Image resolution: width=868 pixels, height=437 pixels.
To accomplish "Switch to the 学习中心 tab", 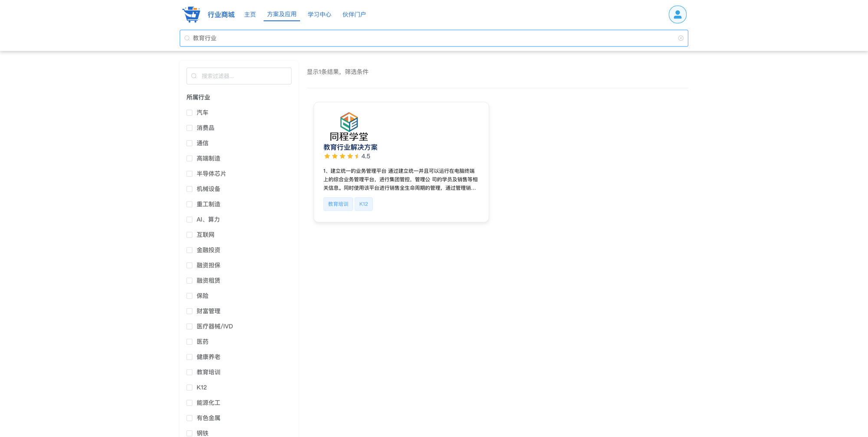I will click(319, 15).
